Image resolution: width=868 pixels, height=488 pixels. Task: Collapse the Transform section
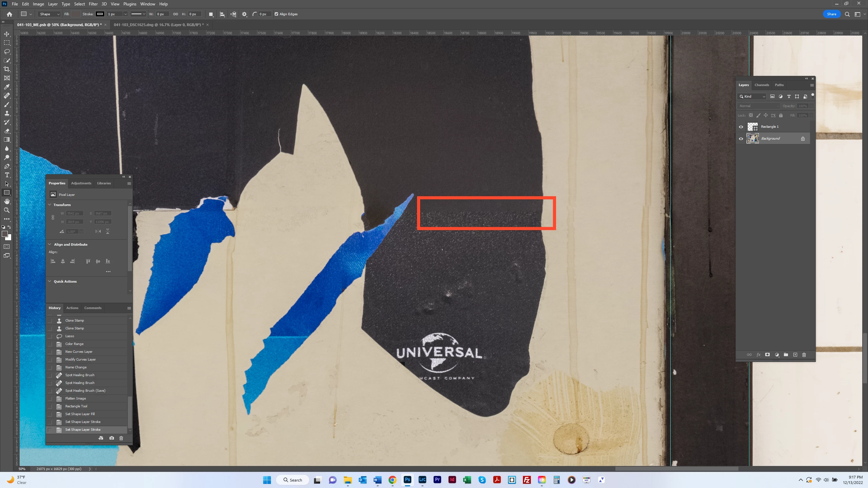click(x=50, y=205)
